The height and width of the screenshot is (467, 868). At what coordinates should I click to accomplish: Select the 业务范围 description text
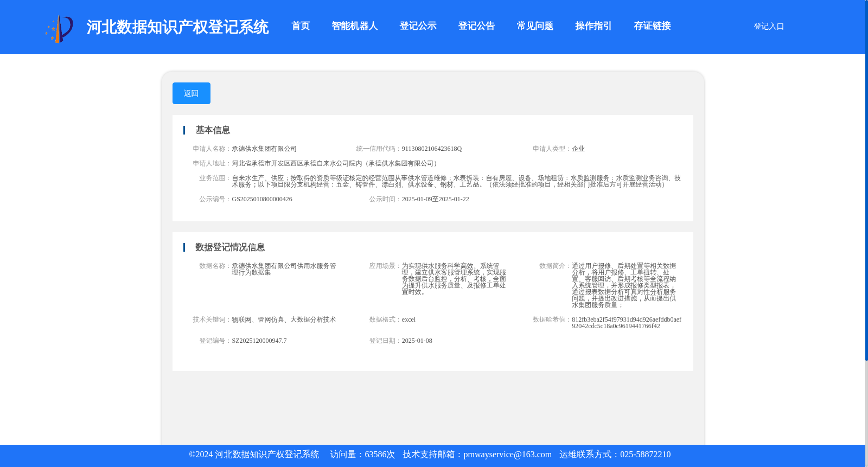[456, 181]
